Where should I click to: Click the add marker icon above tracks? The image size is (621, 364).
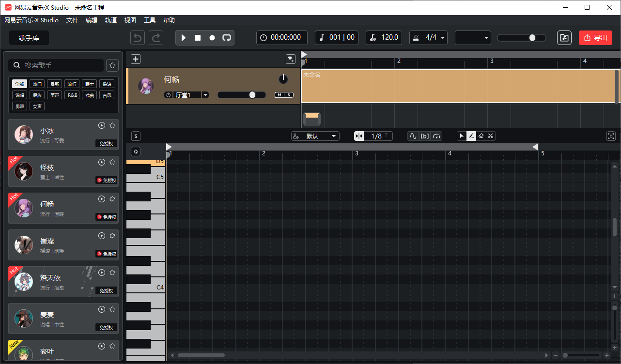point(291,59)
